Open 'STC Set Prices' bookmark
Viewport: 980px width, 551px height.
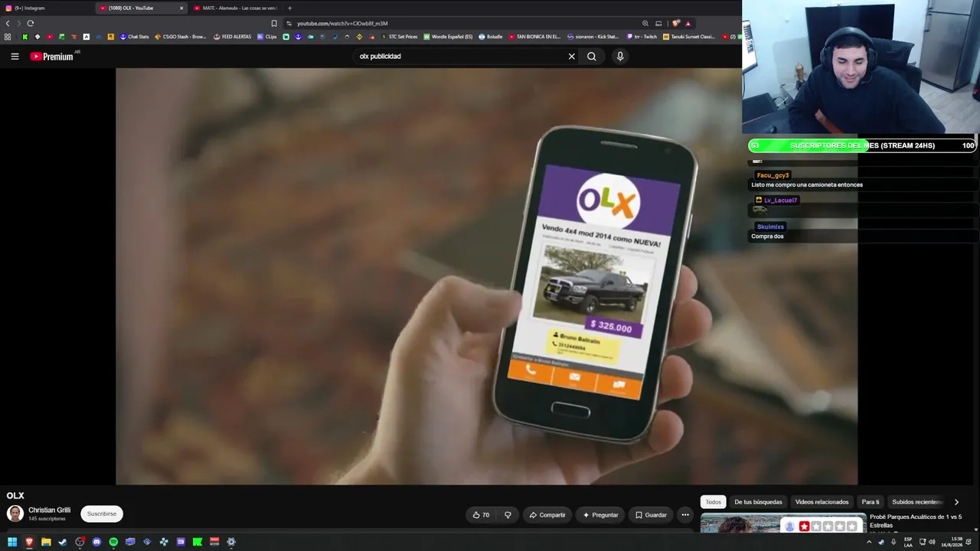point(399,37)
